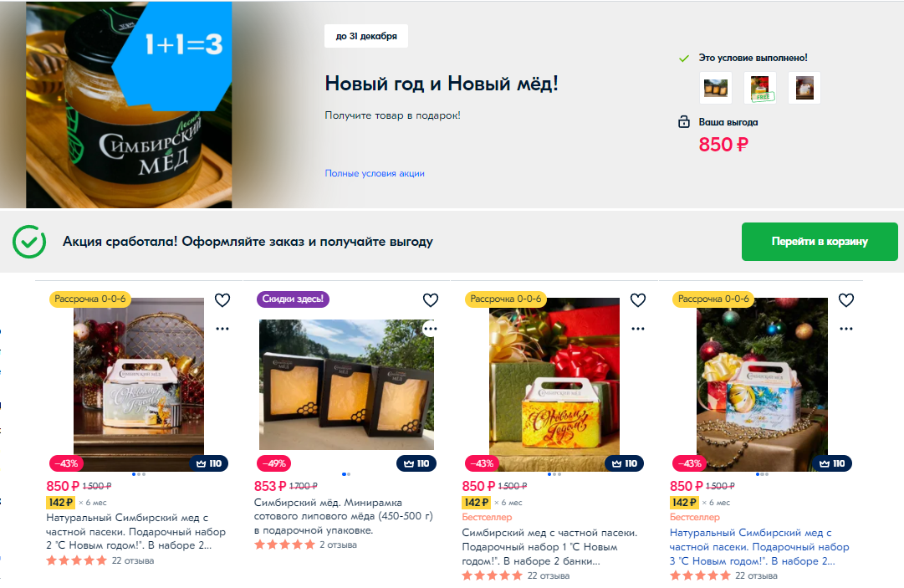904x588 pixels.
Task: Open 22 reviews of third product
Action: tap(549, 575)
